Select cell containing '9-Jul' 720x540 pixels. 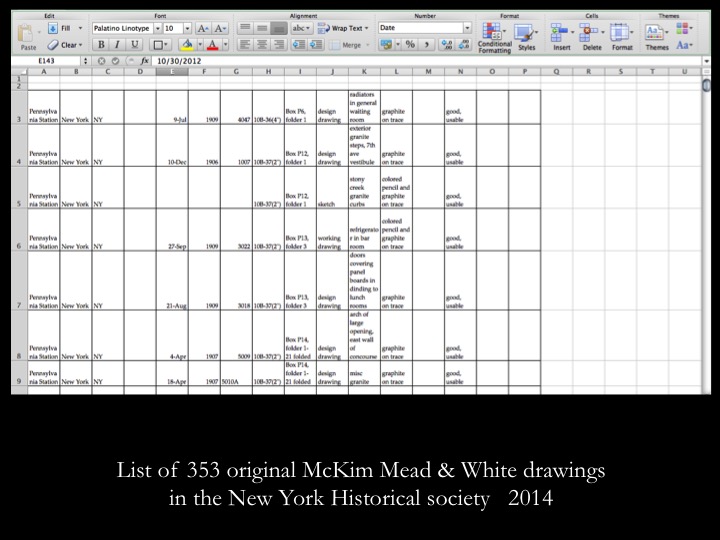click(x=172, y=107)
